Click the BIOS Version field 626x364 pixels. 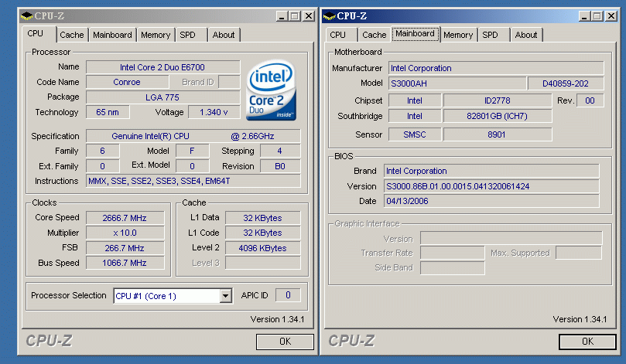491,186
